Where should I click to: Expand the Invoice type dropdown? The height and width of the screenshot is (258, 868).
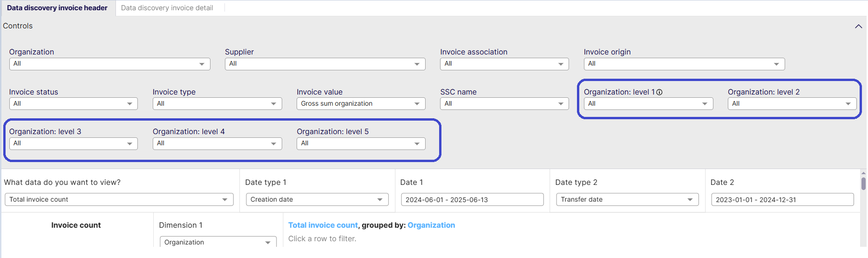[x=217, y=104]
